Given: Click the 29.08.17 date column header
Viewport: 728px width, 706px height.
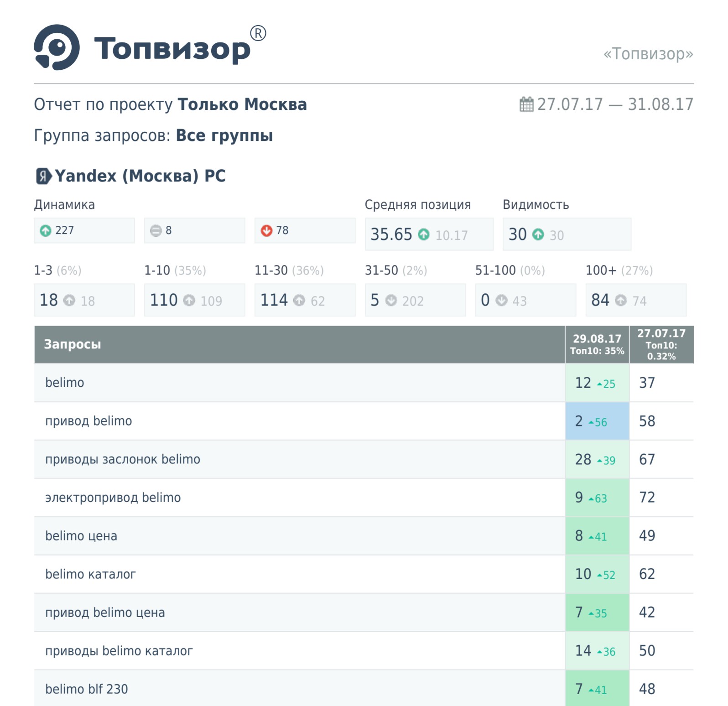Looking at the screenshot, I should coord(597,344).
